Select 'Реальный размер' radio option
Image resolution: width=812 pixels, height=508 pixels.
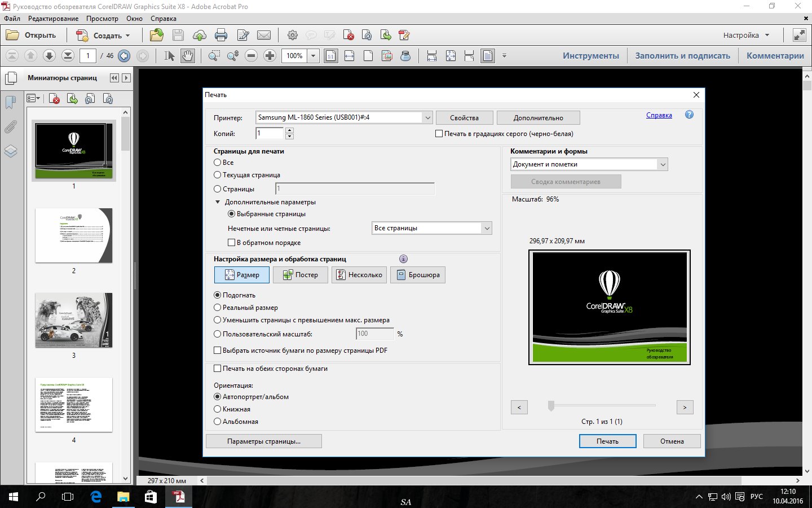tap(217, 307)
